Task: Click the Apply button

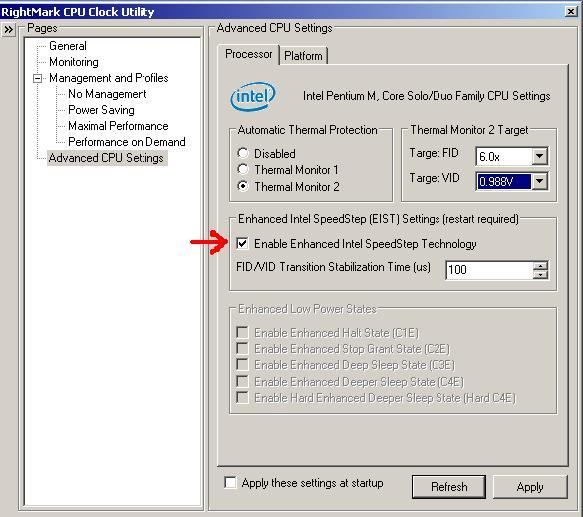Action: tap(530, 487)
